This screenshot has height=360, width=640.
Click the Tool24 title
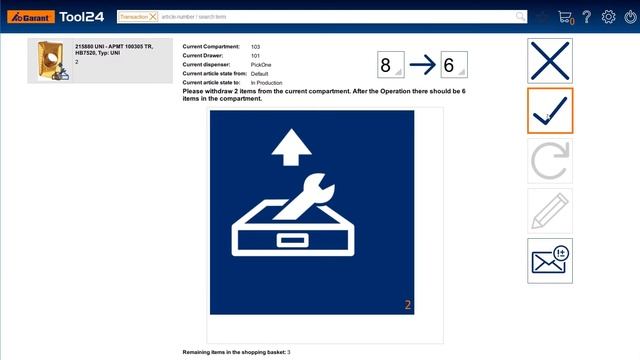tap(82, 17)
